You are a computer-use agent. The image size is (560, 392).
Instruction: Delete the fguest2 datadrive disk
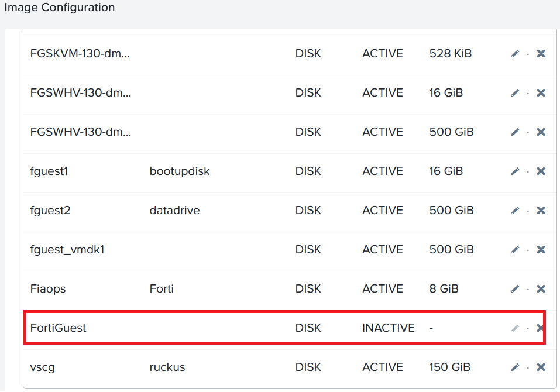click(x=540, y=210)
